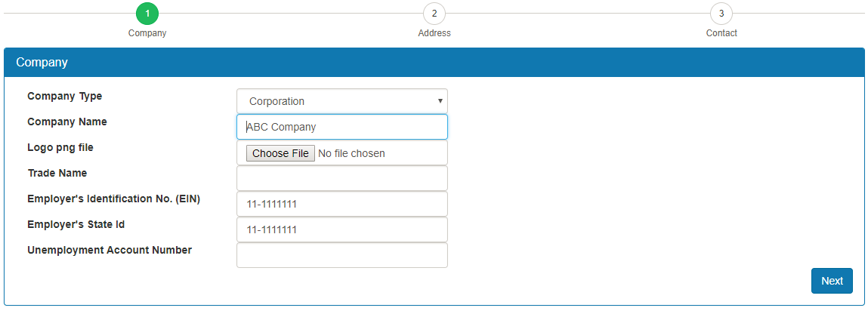
Task: Click the step 1 green circle
Action: 147,14
